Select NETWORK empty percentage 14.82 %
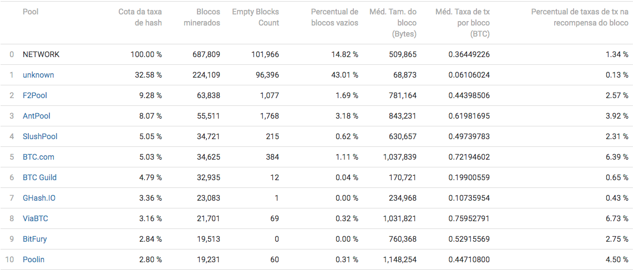Image resolution: width=644 pixels, height=270 pixels. click(346, 54)
